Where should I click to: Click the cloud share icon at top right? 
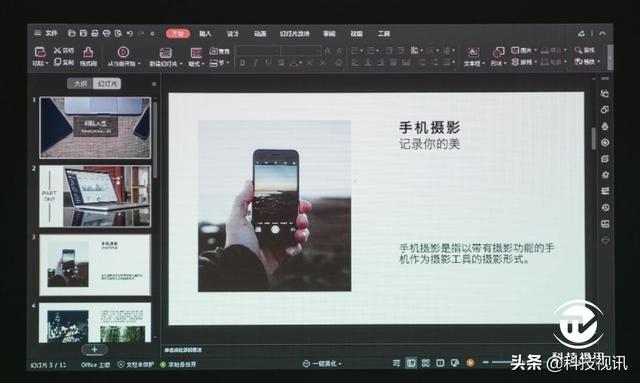pos(582,33)
